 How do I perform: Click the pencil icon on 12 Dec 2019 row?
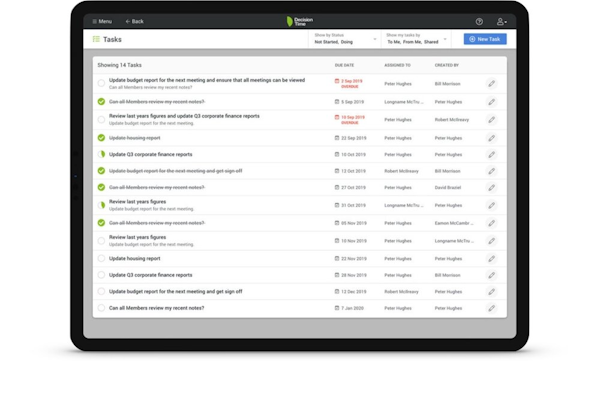[491, 292]
